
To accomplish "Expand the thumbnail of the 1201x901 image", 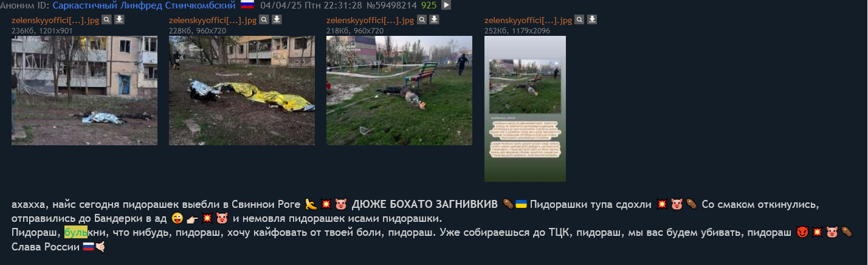I will point(84,91).
